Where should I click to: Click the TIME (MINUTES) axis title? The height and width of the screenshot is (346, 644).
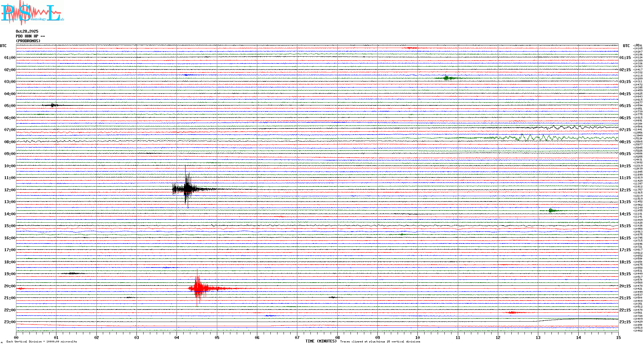point(321,341)
